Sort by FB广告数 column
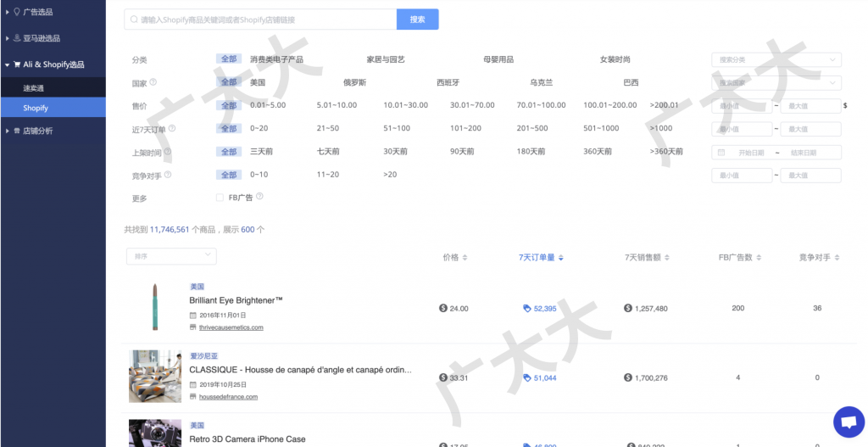Screen dimensions: 868x447 (739, 258)
